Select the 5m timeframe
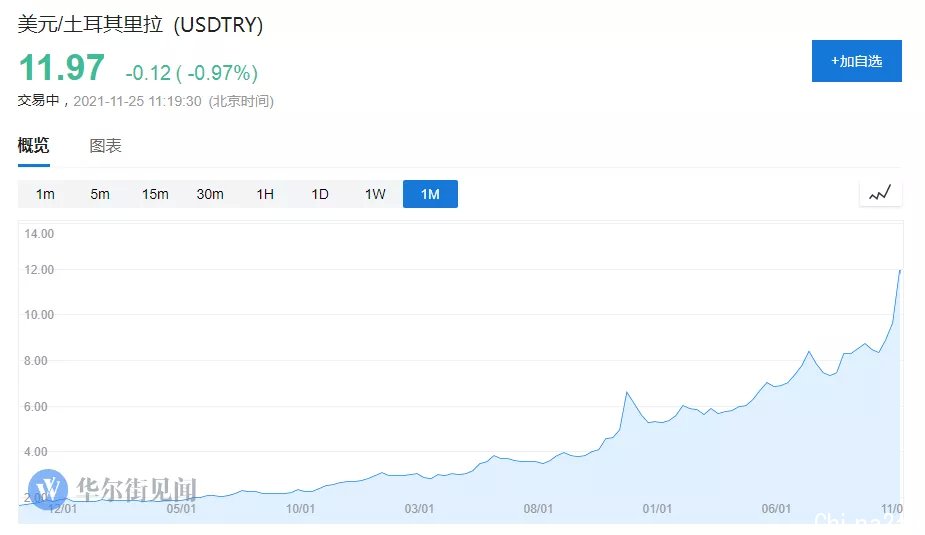The width and height of the screenshot is (925, 535). [x=100, y=194]
